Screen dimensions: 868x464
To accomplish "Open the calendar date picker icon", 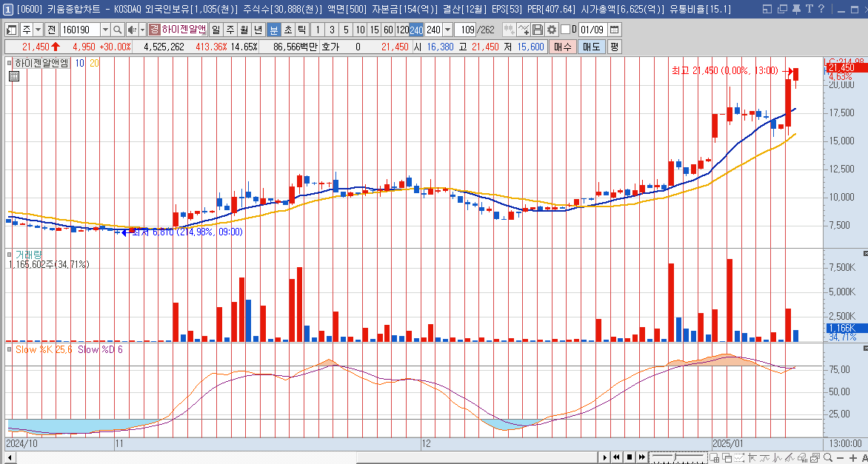I will [x=614, y=30].
